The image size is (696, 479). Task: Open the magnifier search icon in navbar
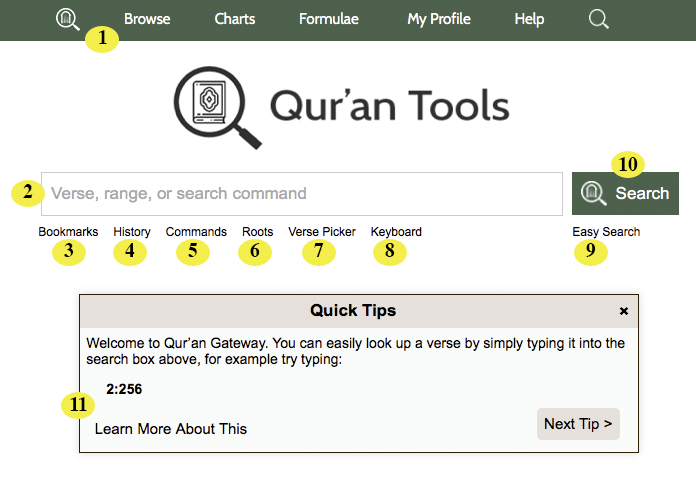(598, 19)
